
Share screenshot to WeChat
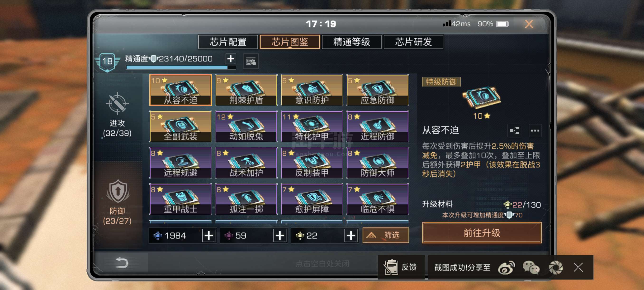(x=531, y=267)
